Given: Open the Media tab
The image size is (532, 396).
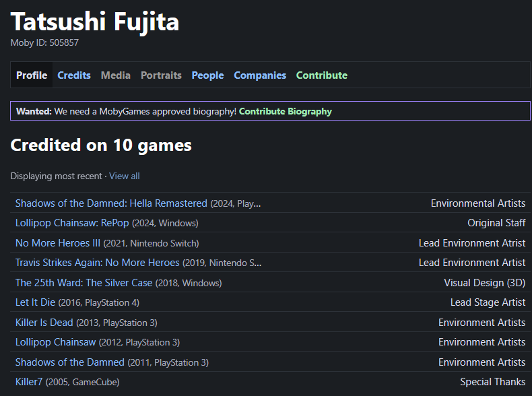Looking at the screenshot, I should click(115, 75).
